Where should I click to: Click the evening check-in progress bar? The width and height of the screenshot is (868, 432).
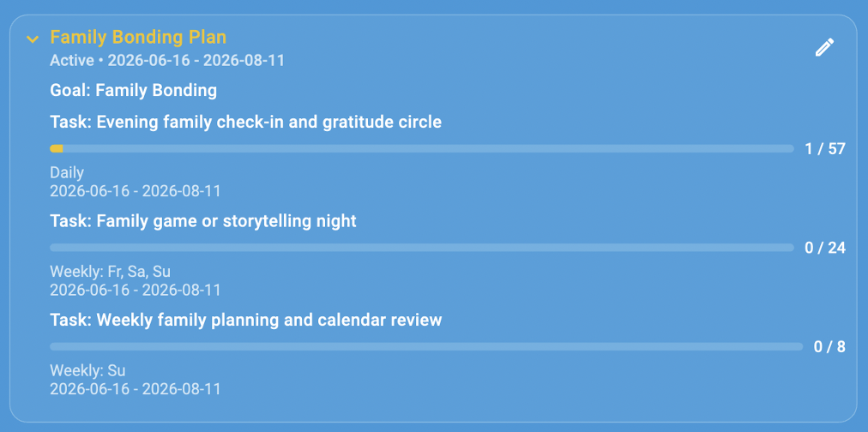click(422, 148)
